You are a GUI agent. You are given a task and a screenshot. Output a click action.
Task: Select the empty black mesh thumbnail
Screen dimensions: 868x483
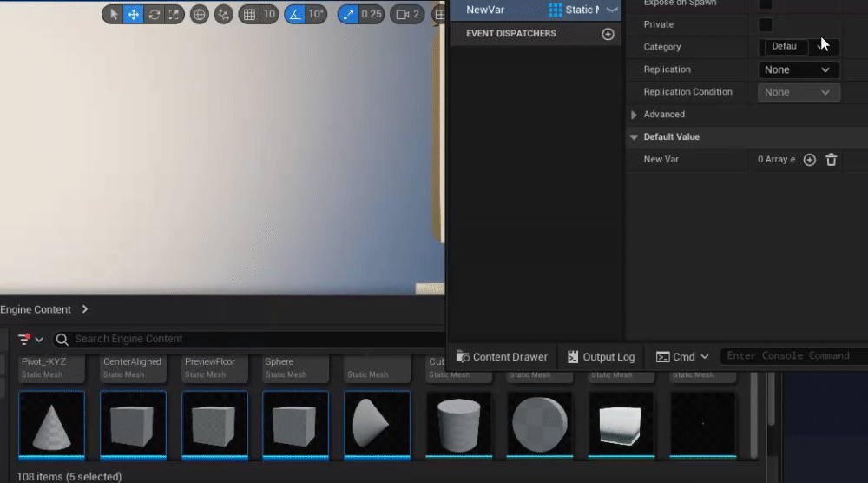point(702,425)
